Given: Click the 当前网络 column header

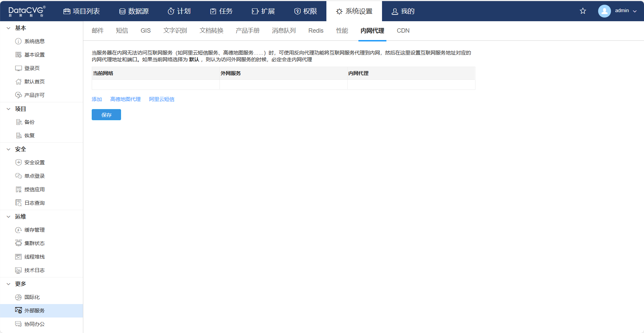Looking at the screenshot, I should click(155, 73).
